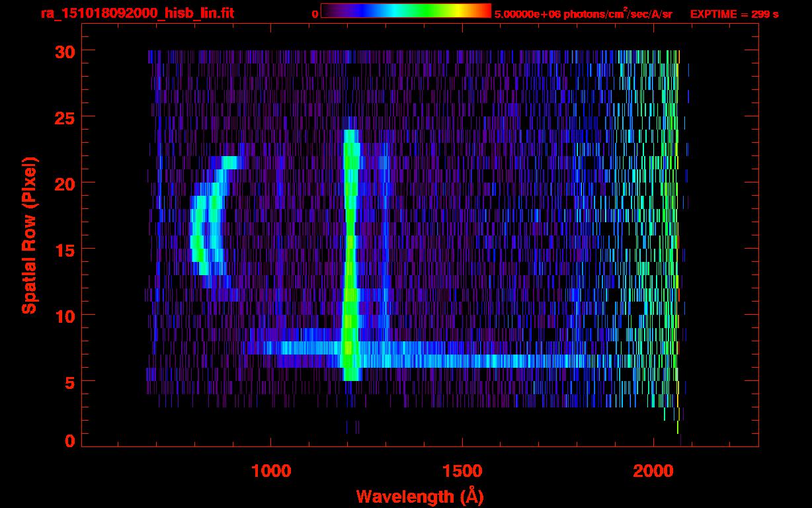Click the 1000 wavelength tick label
The width and height of the screenshot is (812, 508).
coord(271,471)
